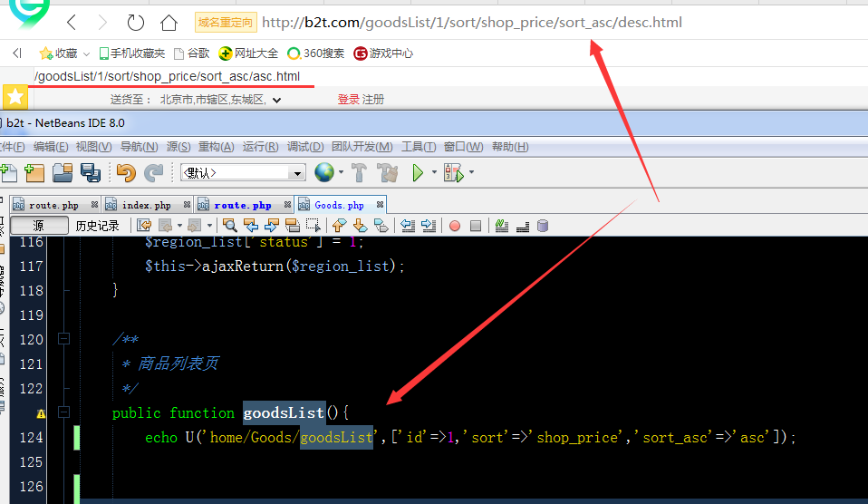Click the browser home icon
868x504 pixels.
(x=169, y=22)
